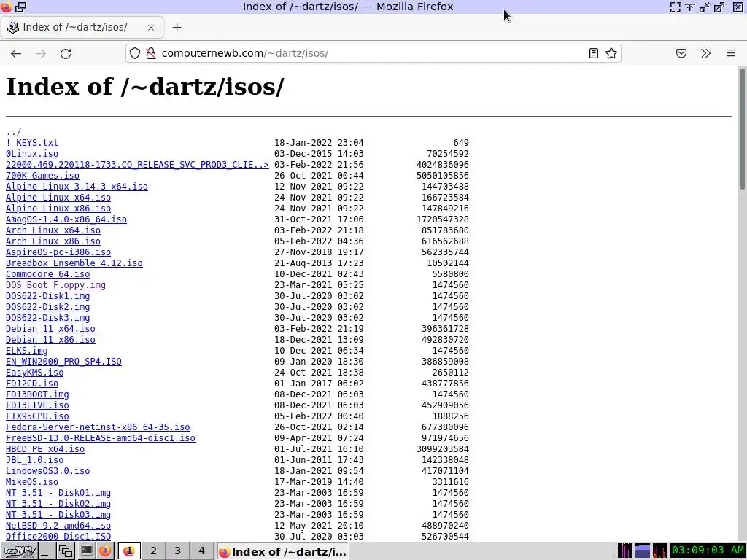Open the window list taskbar icon

click(x=65, y=551)
